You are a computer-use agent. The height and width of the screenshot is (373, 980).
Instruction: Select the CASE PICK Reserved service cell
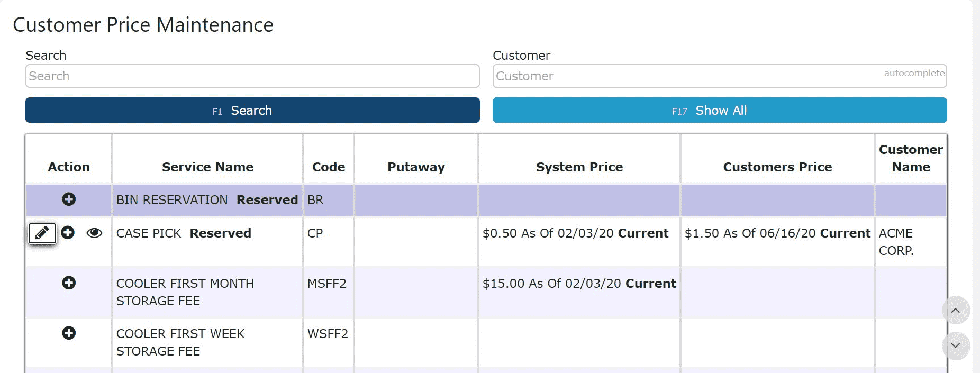184,233
